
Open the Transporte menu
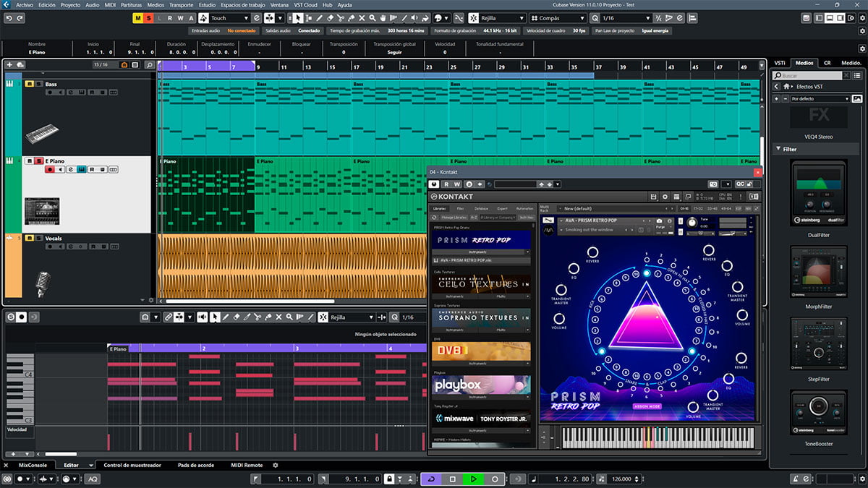(181, 4)
